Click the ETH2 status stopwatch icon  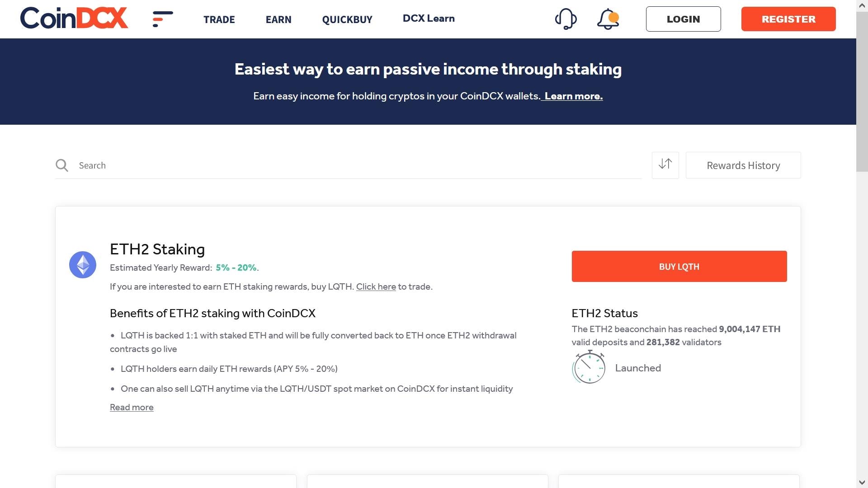point(589,367)
